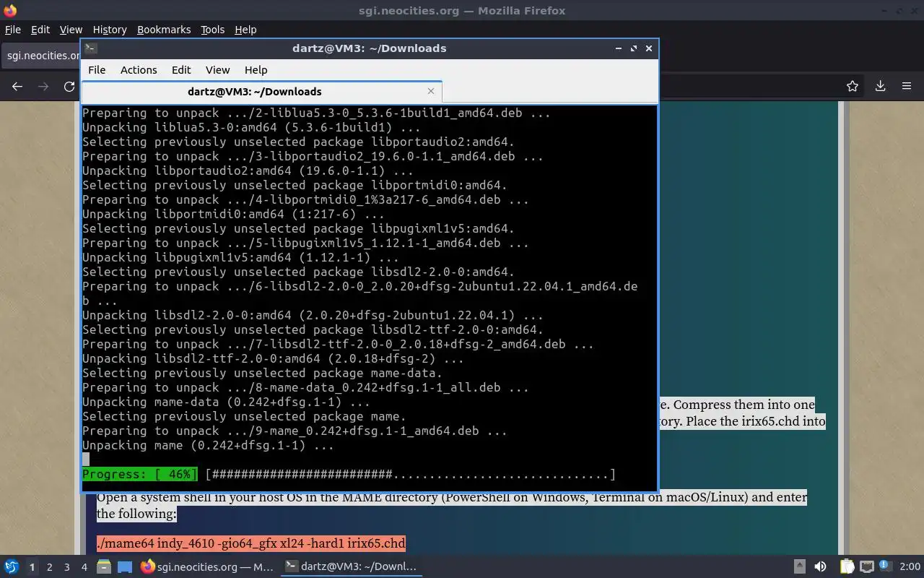Click 'Unpacking libportaudio2:amd64 (19.6.0-1.1) ...'

[x=248, y=171]
